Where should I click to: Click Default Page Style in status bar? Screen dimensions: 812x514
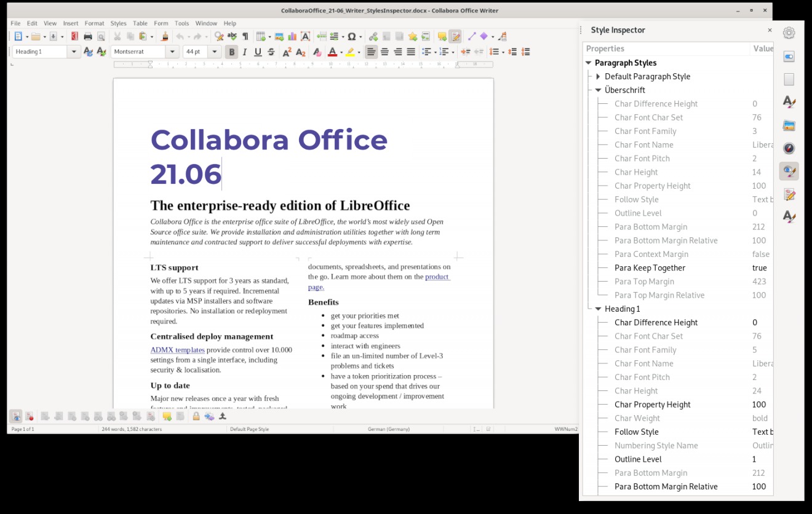(249, 429)
